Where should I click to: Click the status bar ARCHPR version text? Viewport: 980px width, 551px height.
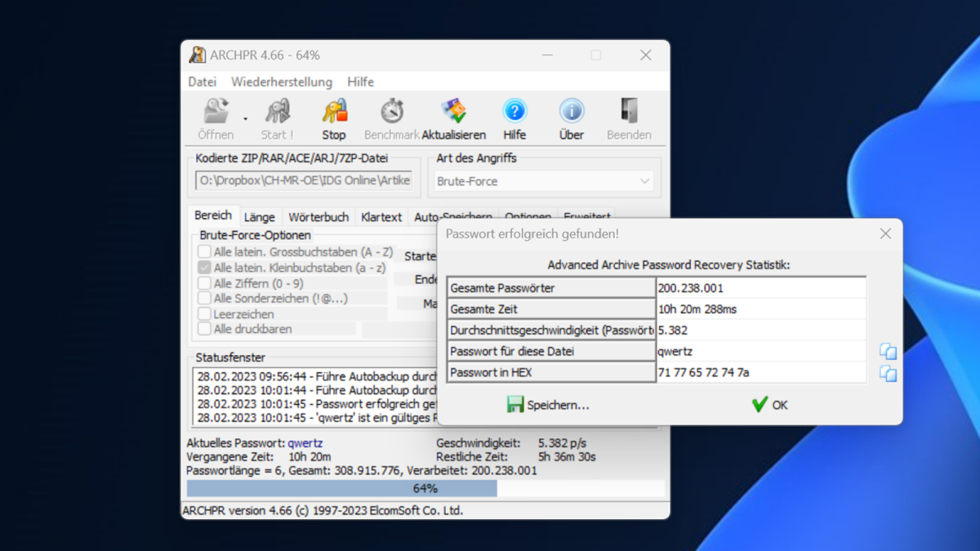click(323, 511)
